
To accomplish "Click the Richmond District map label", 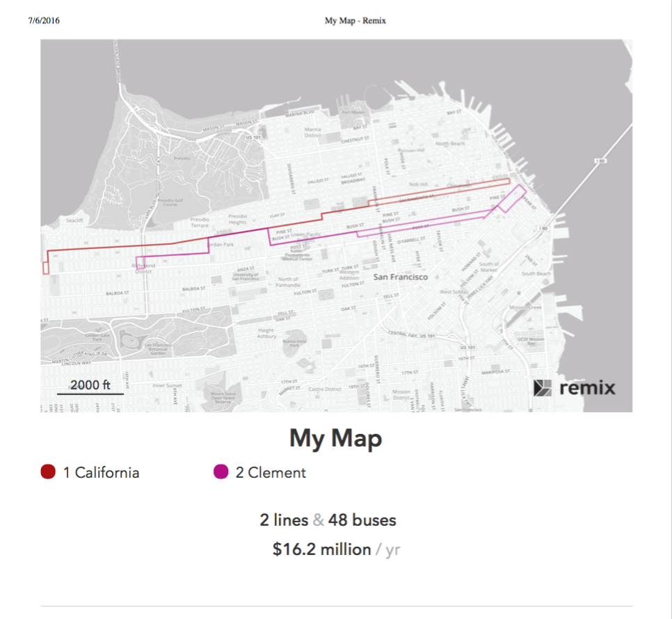I will (x=143, y=268).
